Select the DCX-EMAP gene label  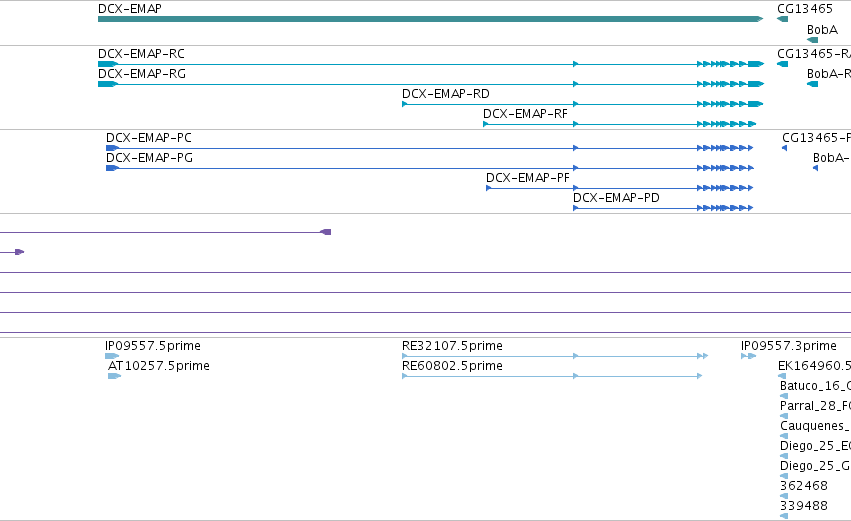(x=130, y=9)
